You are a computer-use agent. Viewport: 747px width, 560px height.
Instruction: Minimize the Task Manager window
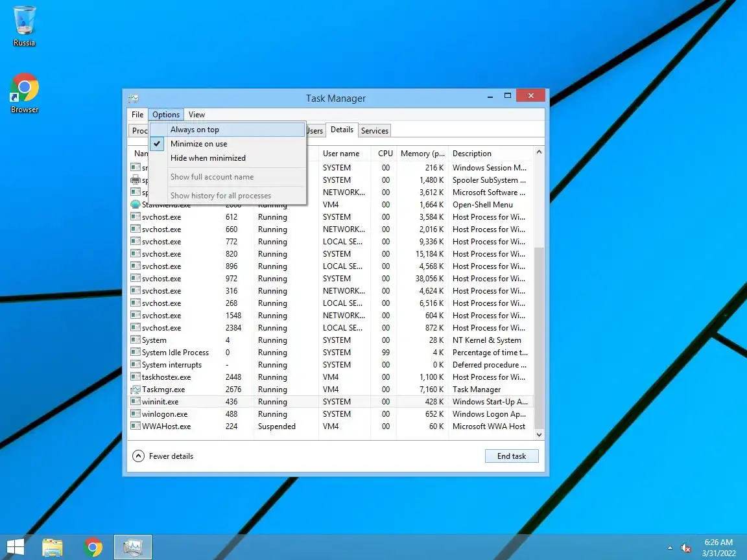pyautogui.click(x=490, y=97)
